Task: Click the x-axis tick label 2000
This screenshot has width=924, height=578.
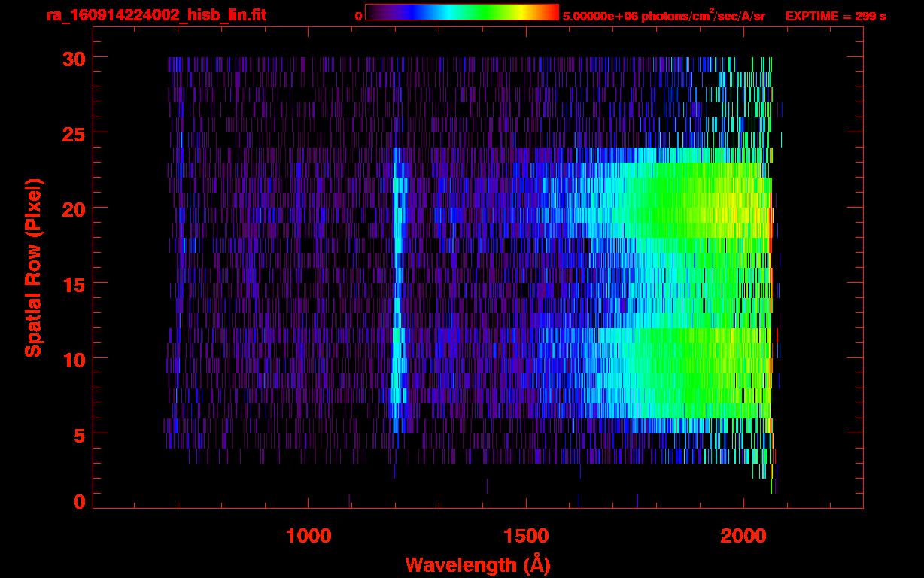Action: point(743,536)
